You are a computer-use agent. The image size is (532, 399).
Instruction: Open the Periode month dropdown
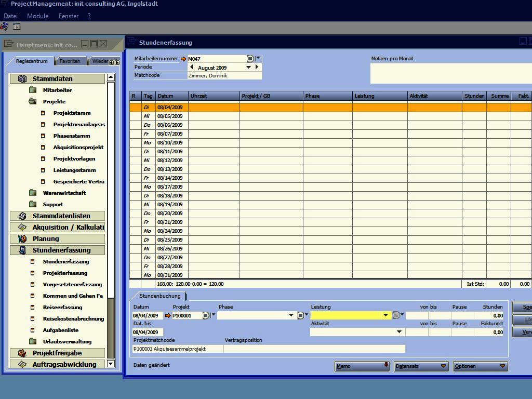pyautogui.click(x=248, y=68)
